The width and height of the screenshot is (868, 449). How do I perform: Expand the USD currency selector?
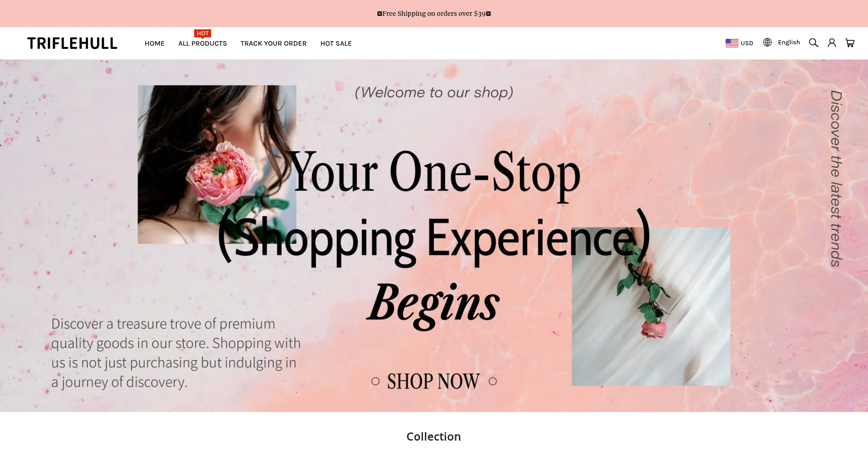pos(739,43)
